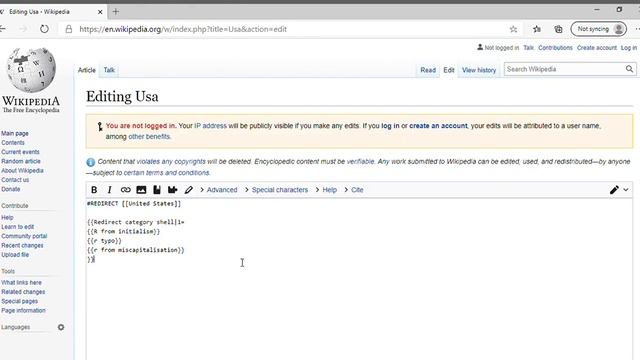Toggle bold formatting in editor toolbar
Image resolution: width=640 pixels, height=360 pixels.
94,190
